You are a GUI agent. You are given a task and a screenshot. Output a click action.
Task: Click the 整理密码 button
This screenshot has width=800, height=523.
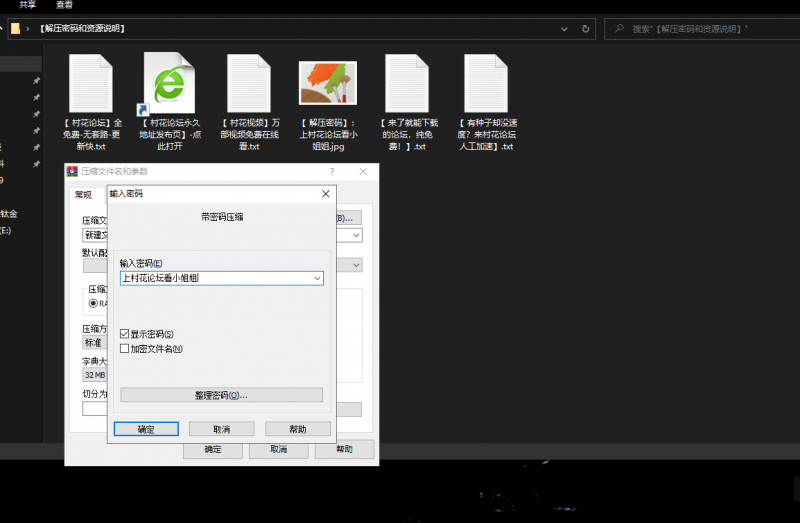pos(221,395)
